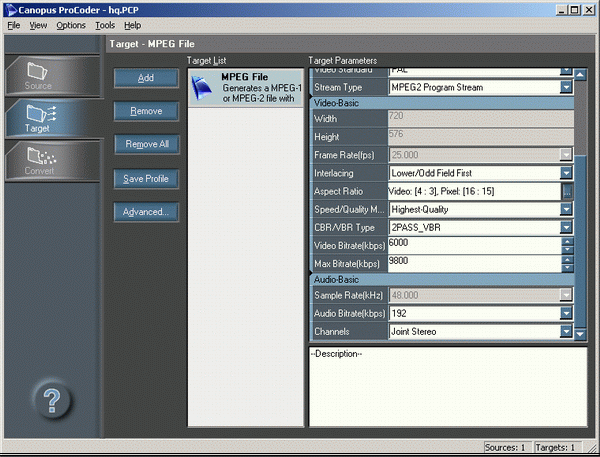Expand the Stream Type dropdown
Viewport: 600px width, 457px height.
[566, 88]
